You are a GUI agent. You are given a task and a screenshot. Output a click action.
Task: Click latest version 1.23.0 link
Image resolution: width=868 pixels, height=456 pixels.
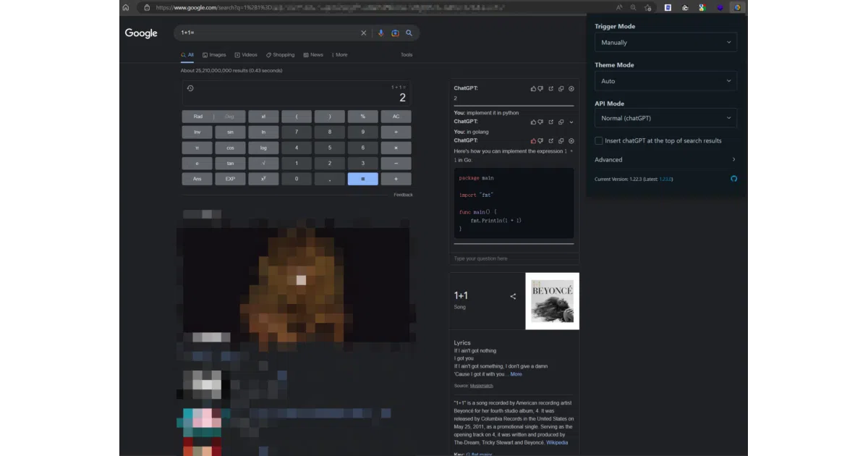[665, 179]
